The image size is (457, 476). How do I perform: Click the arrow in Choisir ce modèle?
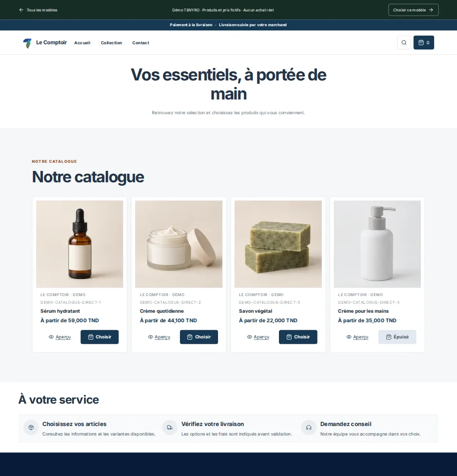click(431, 10)
